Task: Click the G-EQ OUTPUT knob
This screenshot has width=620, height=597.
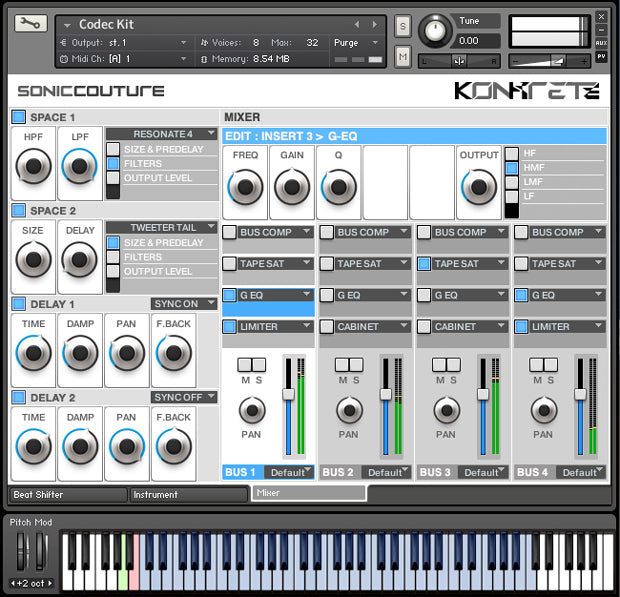Action: [x=479, y=187]
